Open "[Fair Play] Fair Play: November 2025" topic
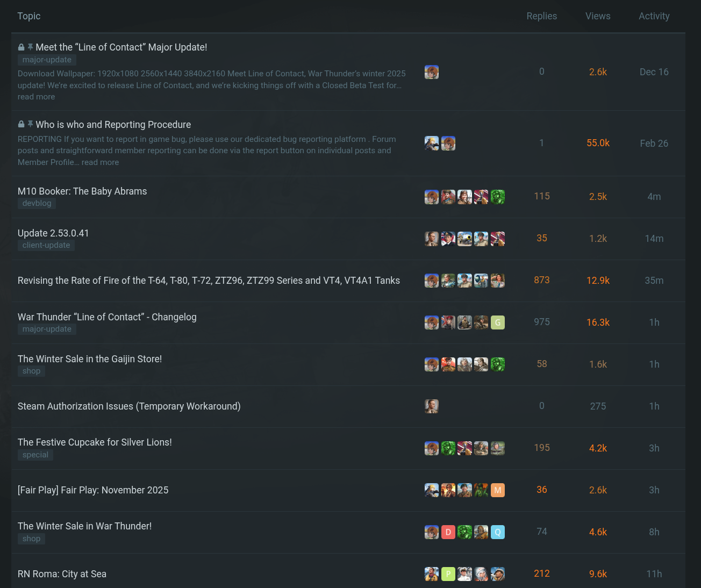Viewport: 701px width, 588px height. 93,490
